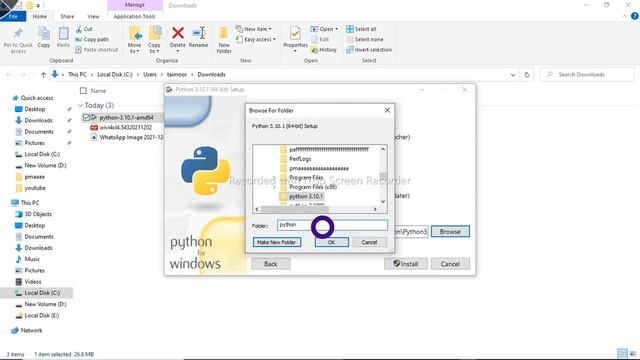Switch to large icons view button

632,354
